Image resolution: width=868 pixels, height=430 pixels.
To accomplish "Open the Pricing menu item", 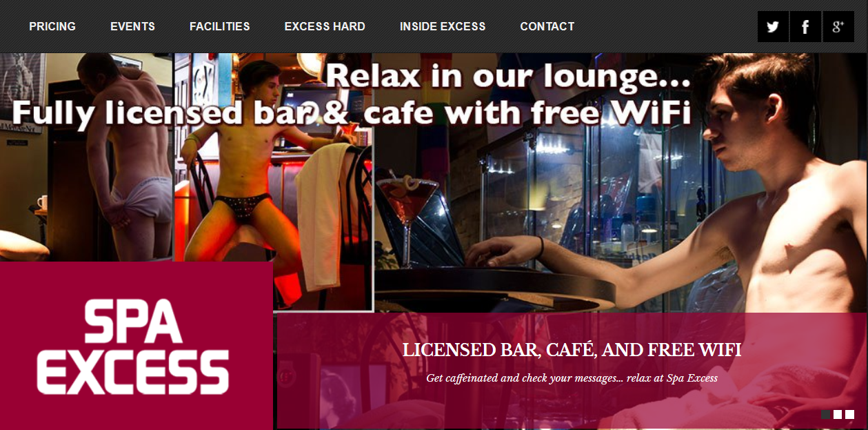I will [52, 26].
